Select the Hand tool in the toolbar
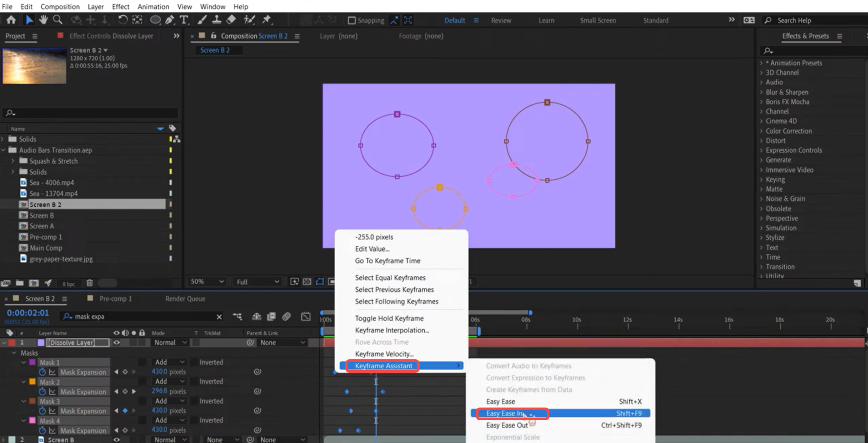The width and height of the screenshot is (868, 443). pos(43,19)
